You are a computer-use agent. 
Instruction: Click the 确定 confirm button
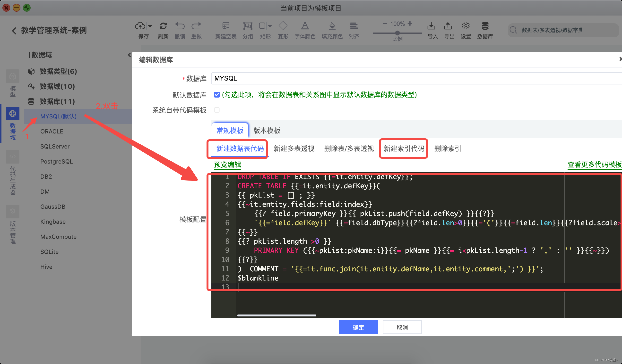(x=358, y=327)
